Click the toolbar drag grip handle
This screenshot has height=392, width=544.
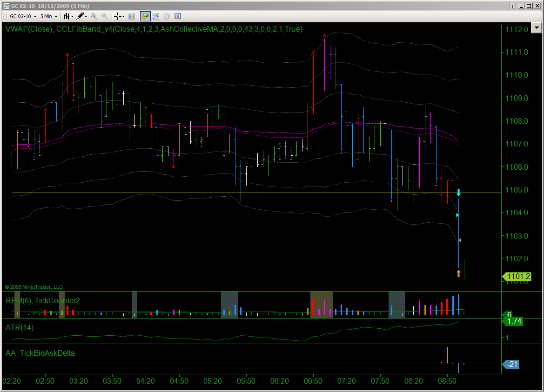pos(4,16)
